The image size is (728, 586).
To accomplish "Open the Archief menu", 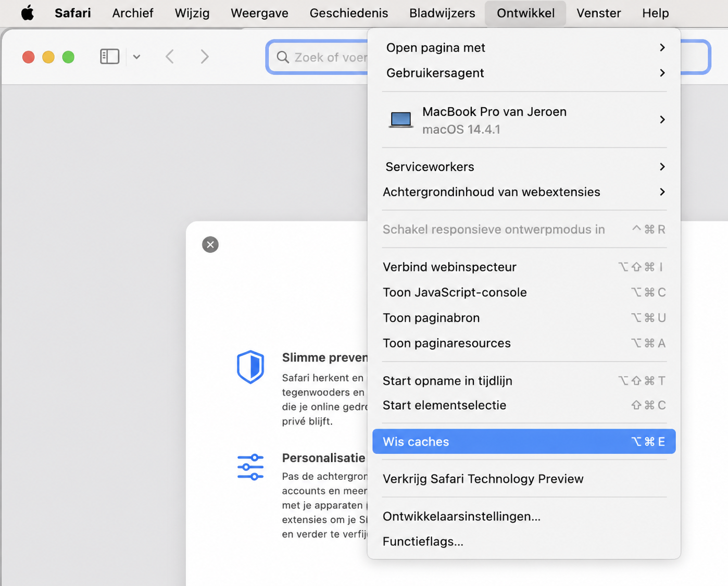I will coord(133,13).
